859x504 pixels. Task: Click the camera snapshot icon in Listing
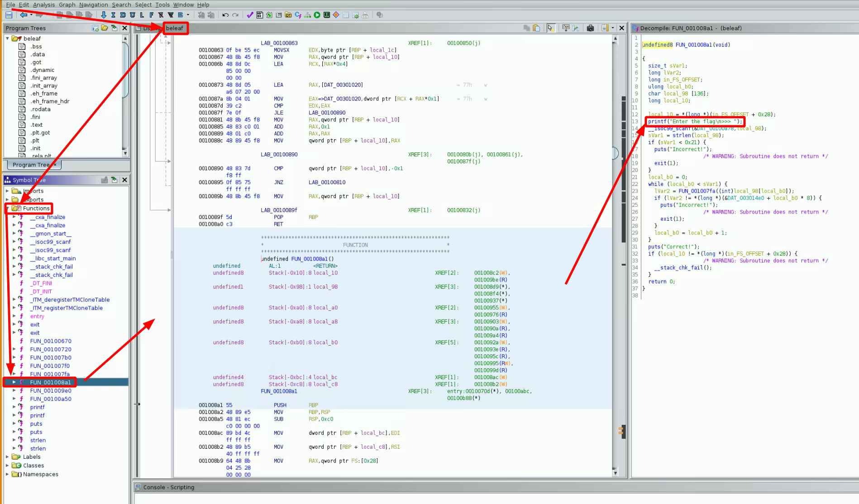coord(590,28)
